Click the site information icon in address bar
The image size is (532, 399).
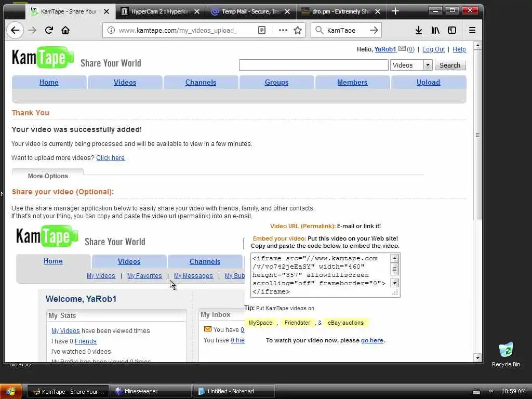[111, 31]
